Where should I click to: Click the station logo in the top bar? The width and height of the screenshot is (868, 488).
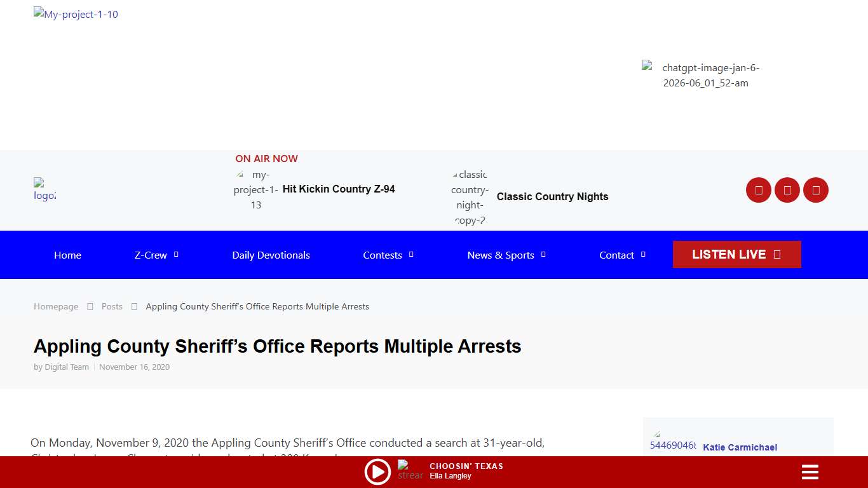44,189
